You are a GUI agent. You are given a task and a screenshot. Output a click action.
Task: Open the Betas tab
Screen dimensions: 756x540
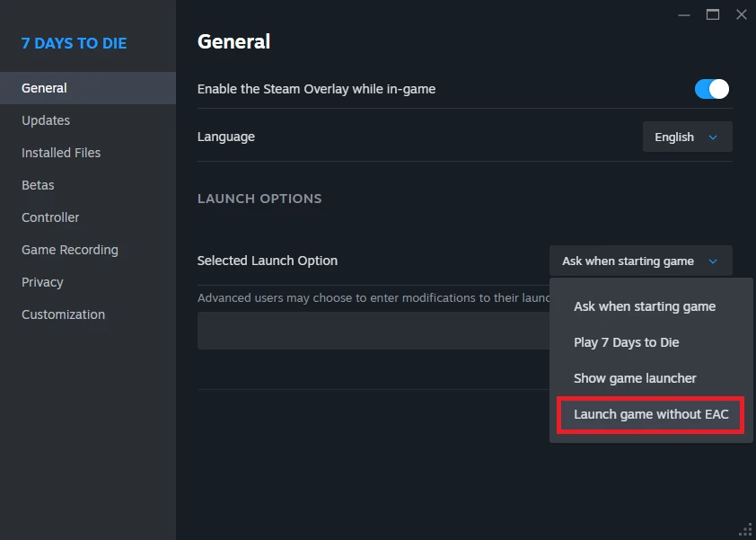pyautogui.click(x=88, y=185)
